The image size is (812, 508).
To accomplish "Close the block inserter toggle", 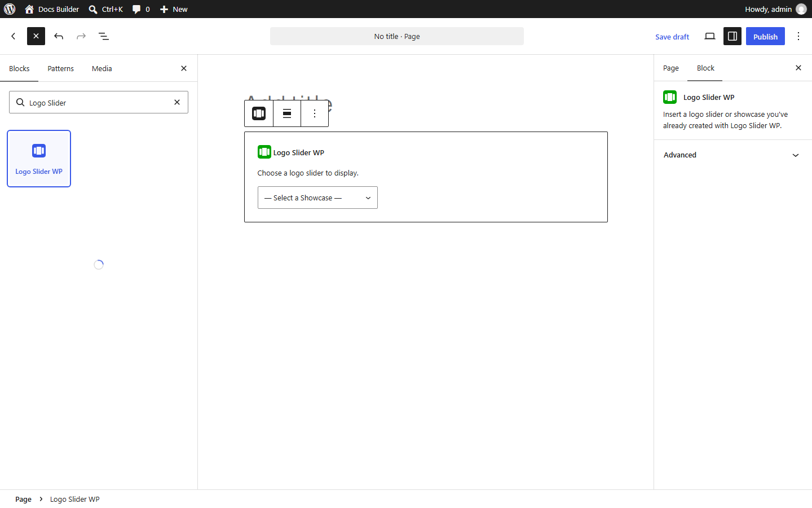I will tap(36, 36).
